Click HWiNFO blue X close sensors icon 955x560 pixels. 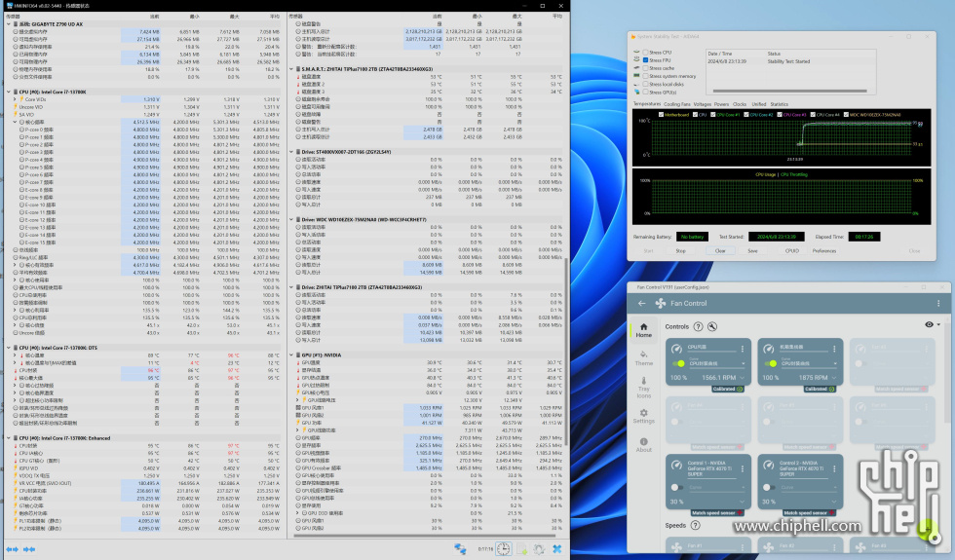556,549
